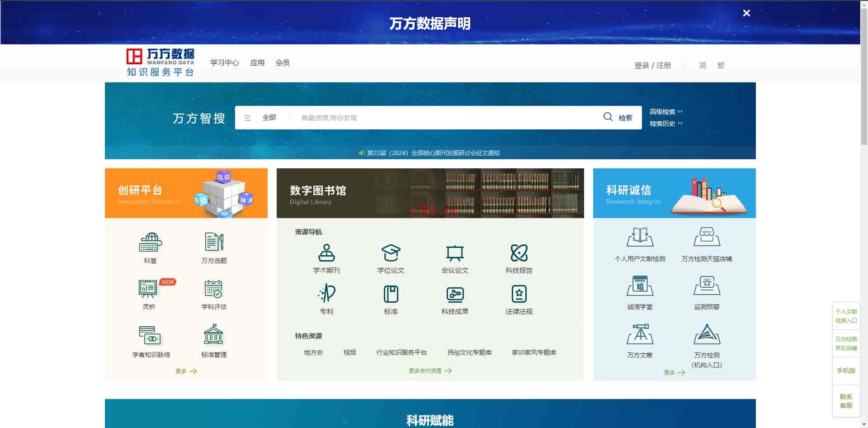
Task: Switch to simplified Chinese 简
Action: [703, 65]
